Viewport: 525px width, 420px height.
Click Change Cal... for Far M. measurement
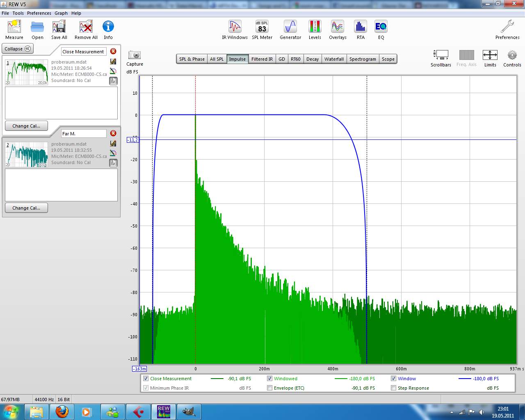(26, 208)
